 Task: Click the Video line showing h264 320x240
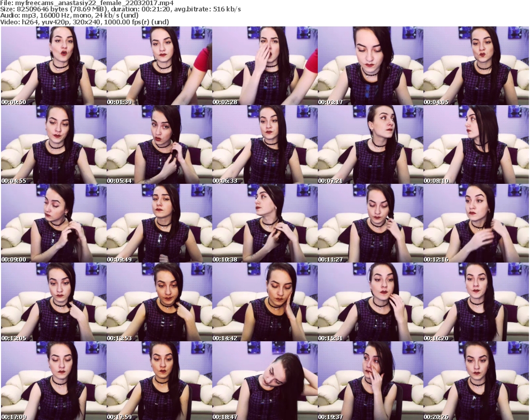coord(84,22)
